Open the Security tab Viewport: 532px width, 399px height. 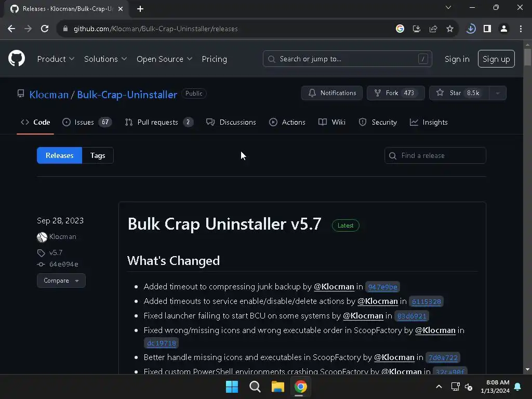378,122
